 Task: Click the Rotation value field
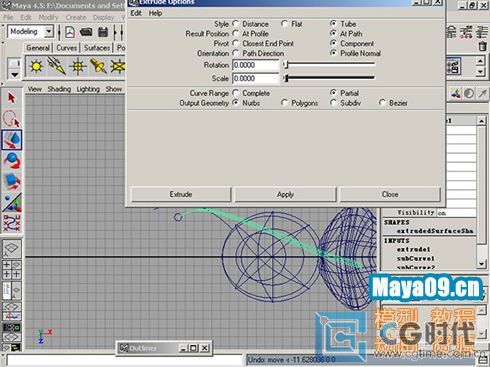255,65
